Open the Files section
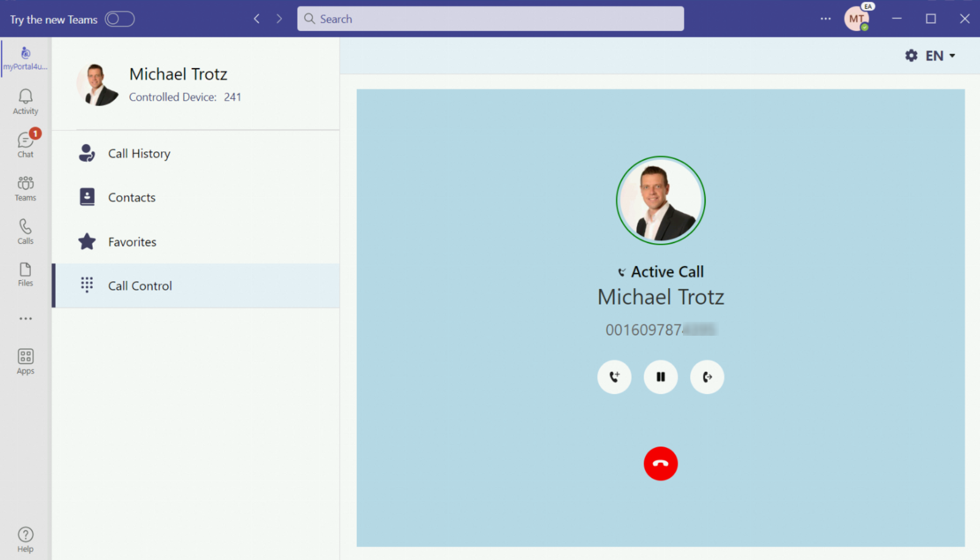Screen dimensions: 980x560 click(25, 274)
